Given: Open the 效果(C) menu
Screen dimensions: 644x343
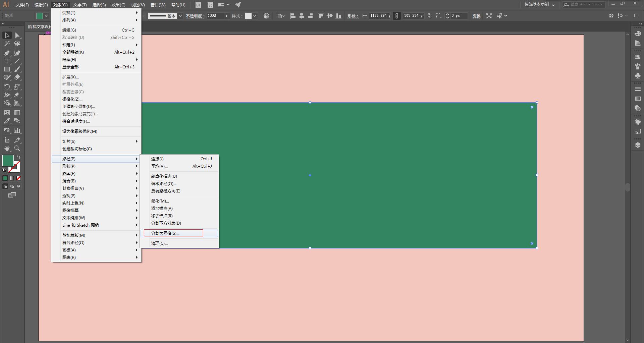Looking at the screenshot, I should click(118, 5).
